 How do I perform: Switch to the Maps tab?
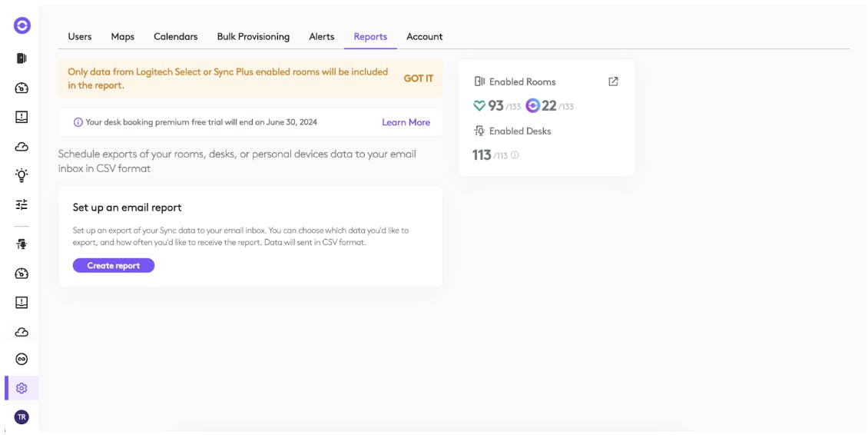pos(123,37)
